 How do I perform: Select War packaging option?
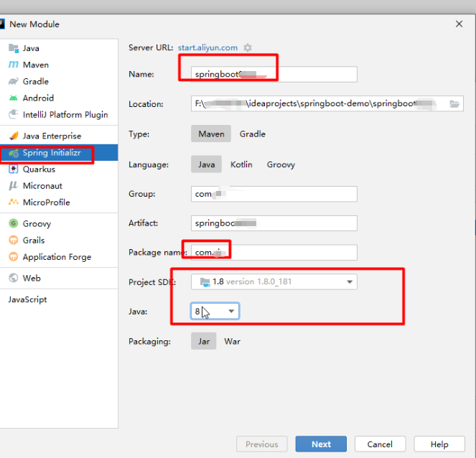click(x=232, y=341)
